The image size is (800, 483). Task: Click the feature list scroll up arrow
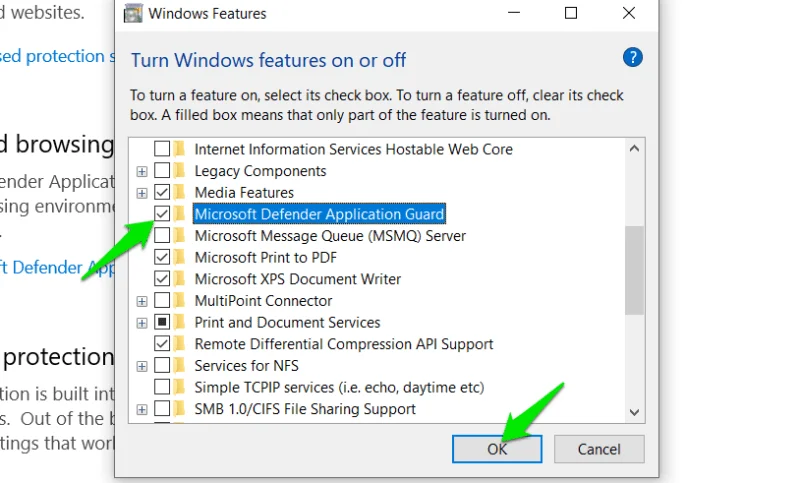coord(634,149)
